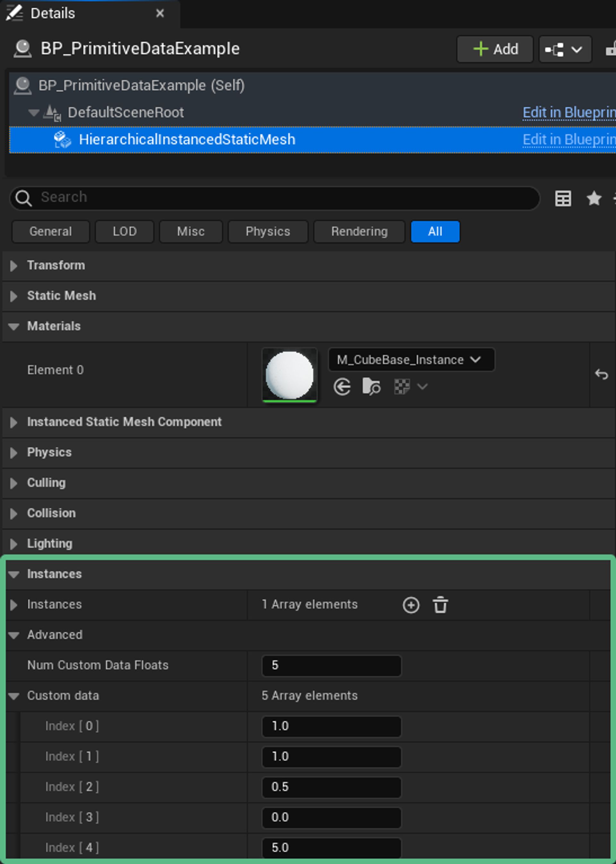Select the General category tab
Image resolution: width=616 pixels, height=864 pixels.
point(50,231)
